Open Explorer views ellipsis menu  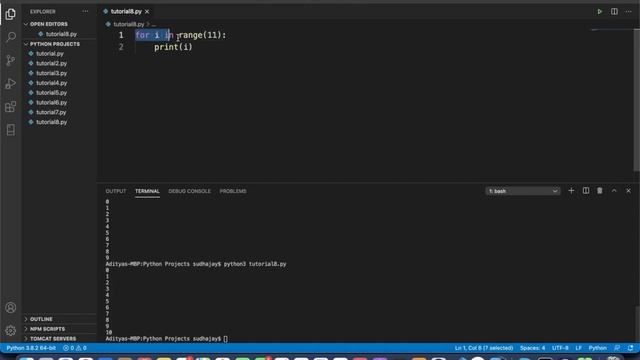85,11
